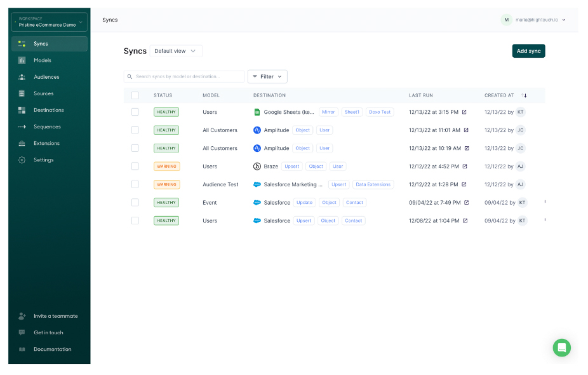
Task: Sort syncs by Created At arrow icon
Action: pos(524,95)
